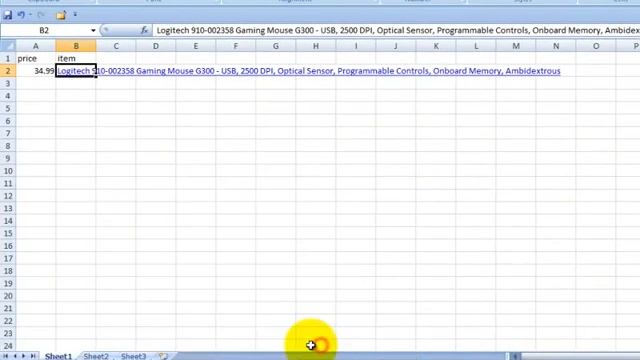Switch to the Sheet3 tab
The image size is (640, 360).
[133, 356]
